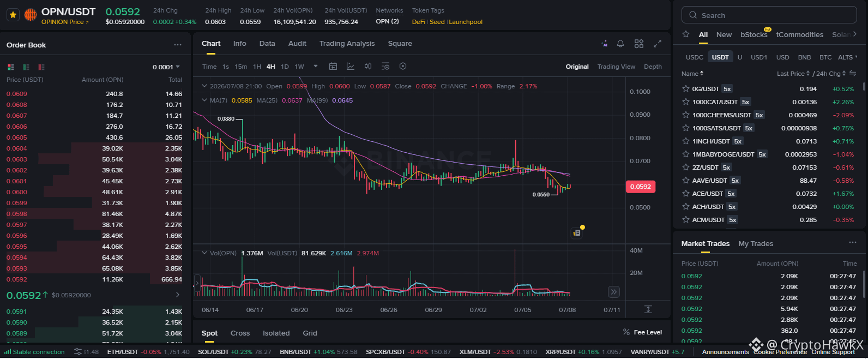Viewport: 868px width, 359px height.
Task: Open the chart layout grid icon
Action: click(639, 44)
